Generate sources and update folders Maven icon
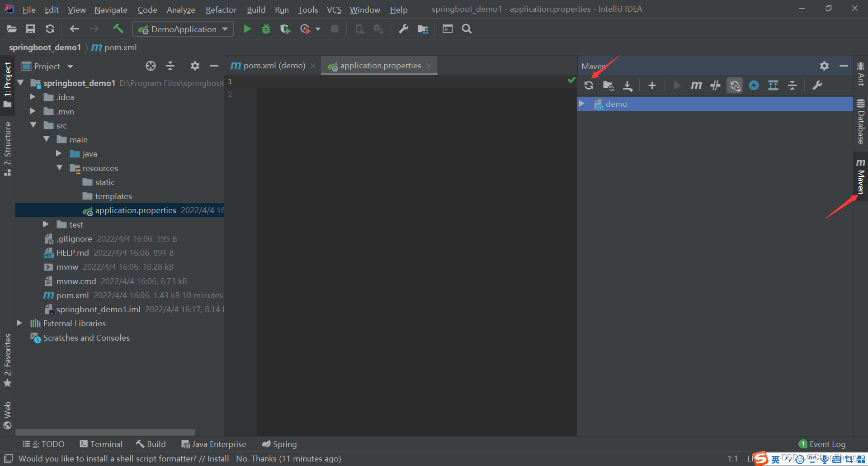 tap(609, 85)
